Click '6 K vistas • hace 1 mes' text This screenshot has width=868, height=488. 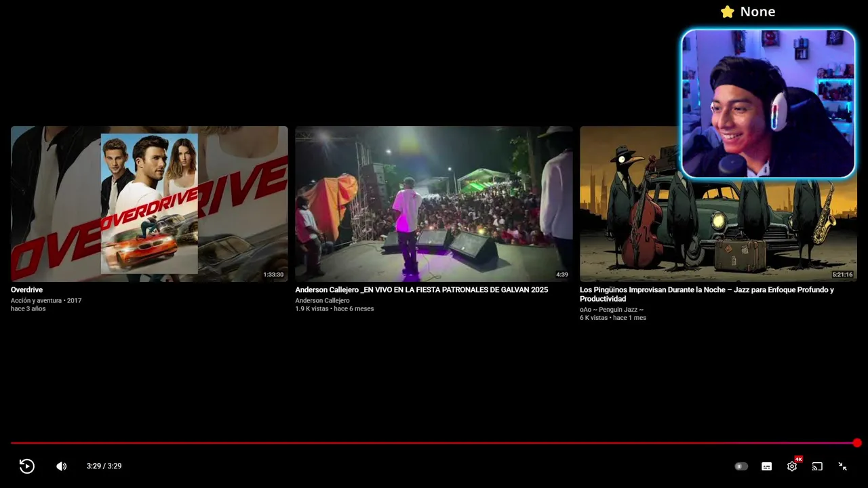[613, 317]
